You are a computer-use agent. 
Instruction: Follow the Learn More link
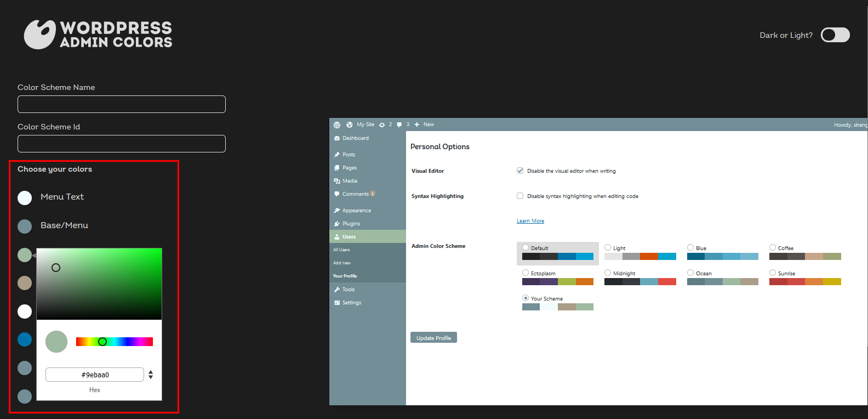530,221
